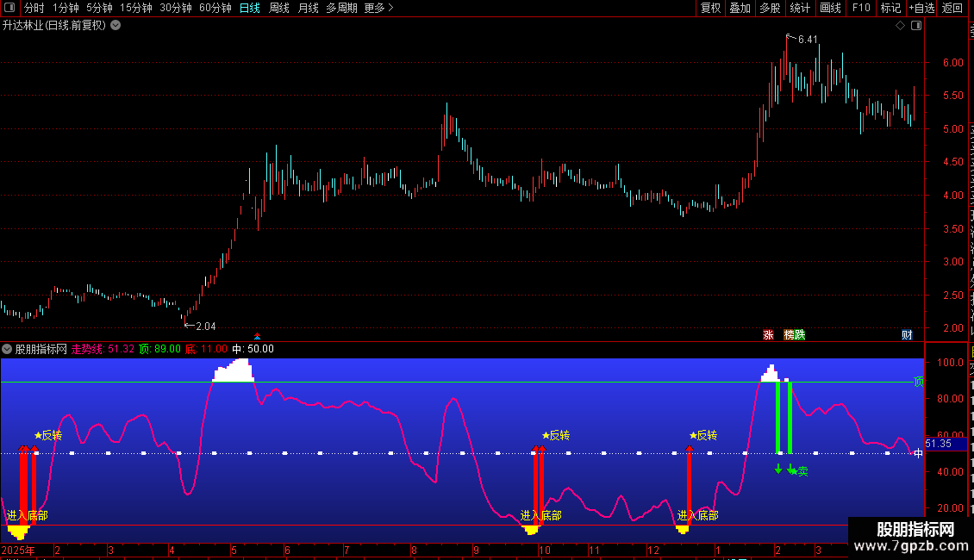The height and width of the screenshot is (560, 974).
Task: Expand the 股朋指标网 indicator menu
Action: 7,349
